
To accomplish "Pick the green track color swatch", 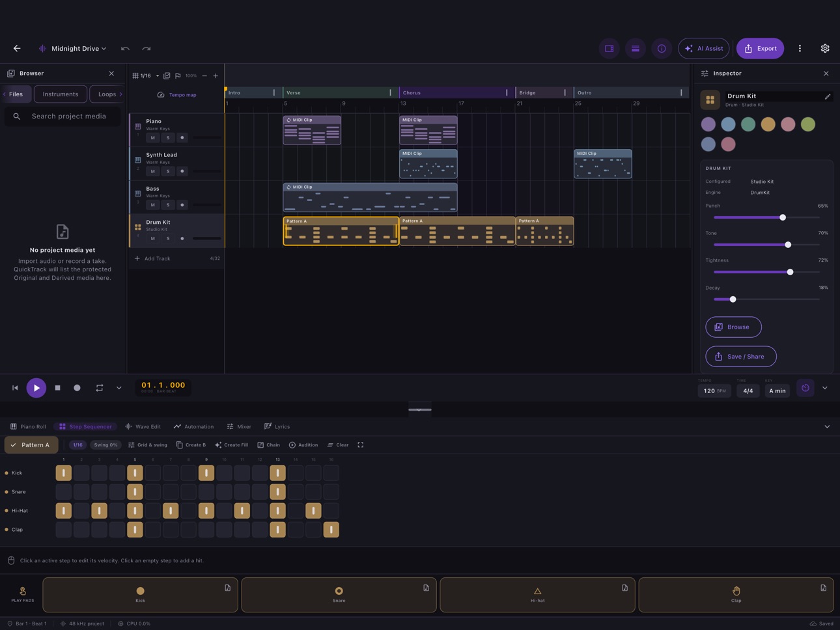I will tap(748, 124).
